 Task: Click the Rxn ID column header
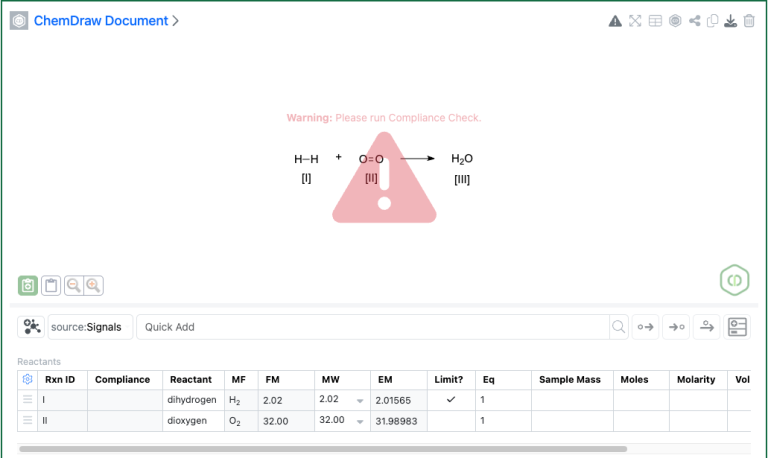60,379
